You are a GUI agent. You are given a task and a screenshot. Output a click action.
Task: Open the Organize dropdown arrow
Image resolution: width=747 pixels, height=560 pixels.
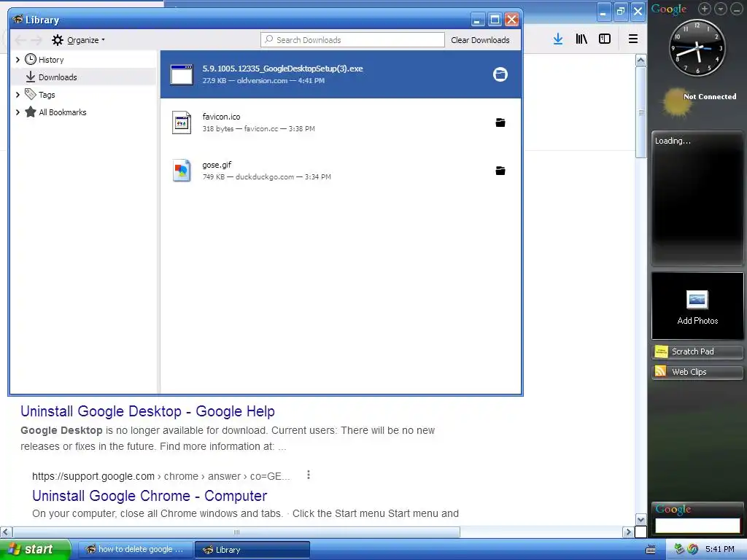click(x=103, y=40)
